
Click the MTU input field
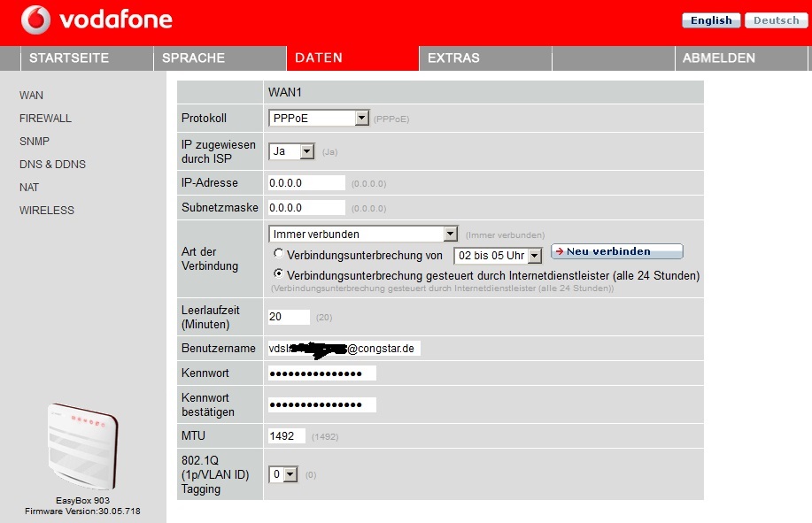[x=287, y=435]
